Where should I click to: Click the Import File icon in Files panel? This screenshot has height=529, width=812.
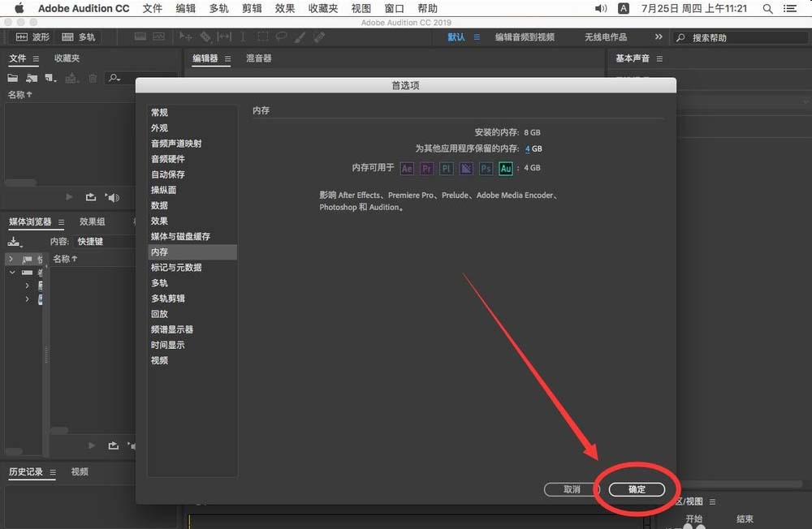click(32, 78)
